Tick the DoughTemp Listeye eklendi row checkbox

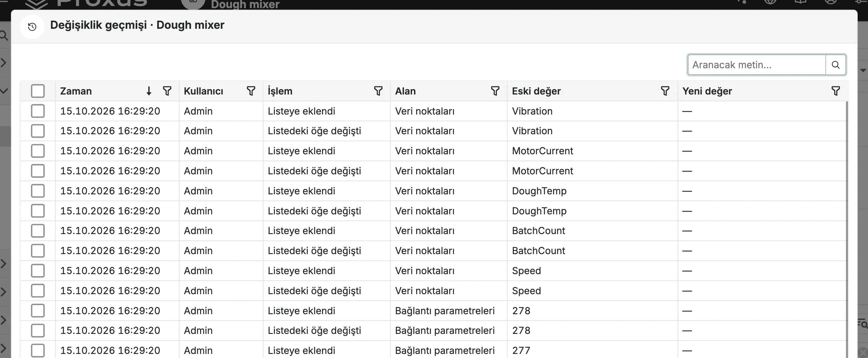point(38,191)
